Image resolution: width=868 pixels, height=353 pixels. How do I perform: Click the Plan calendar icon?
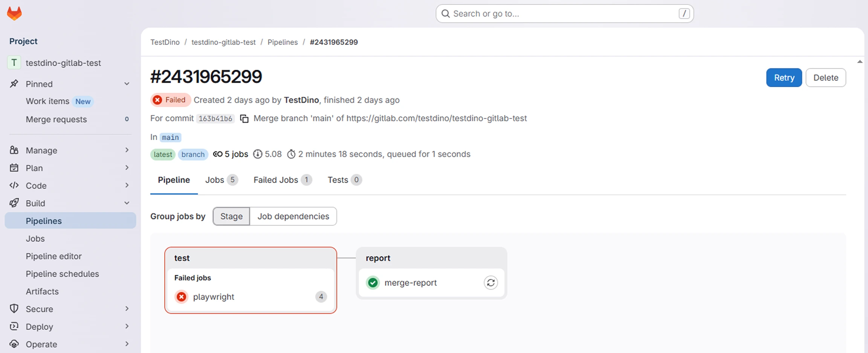(x=14, y=168)
